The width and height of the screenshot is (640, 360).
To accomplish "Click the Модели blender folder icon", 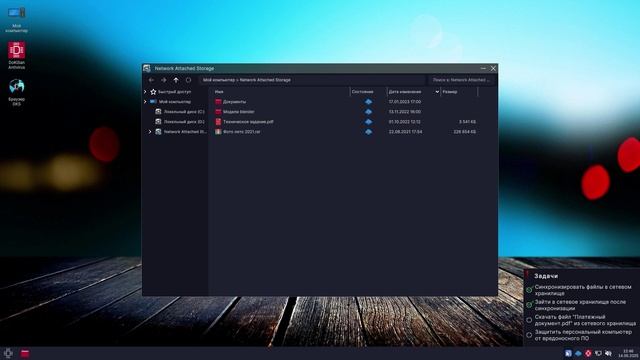I will click(x=218, y=111).
